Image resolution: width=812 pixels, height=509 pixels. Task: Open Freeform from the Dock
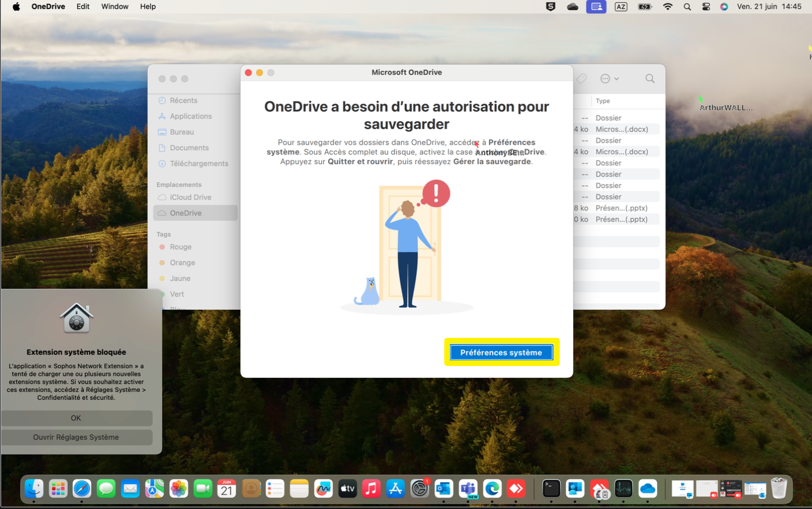tap(323, 489)
